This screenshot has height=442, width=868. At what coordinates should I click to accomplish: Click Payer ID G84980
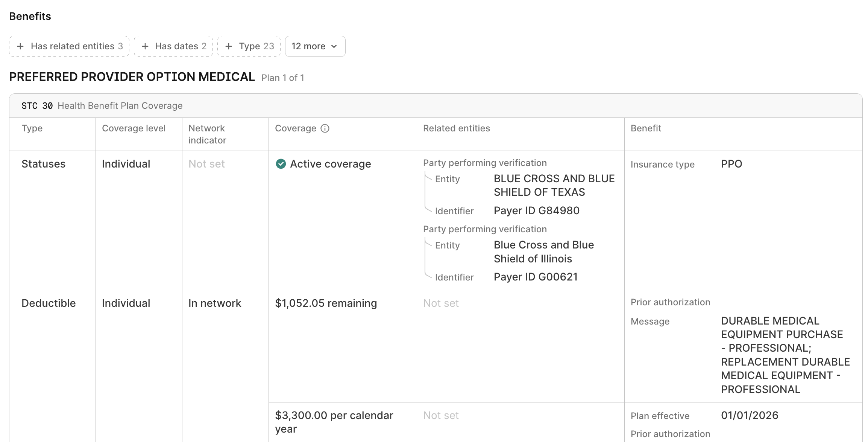(537, 210)
